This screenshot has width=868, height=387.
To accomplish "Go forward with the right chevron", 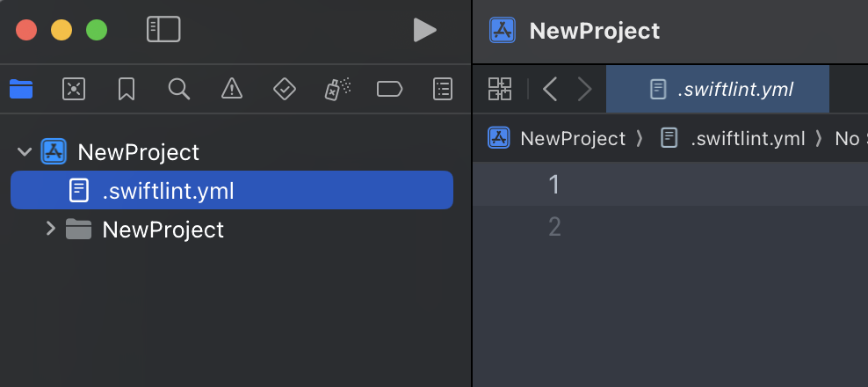I will pyautogui.click(x=584, y=89).
